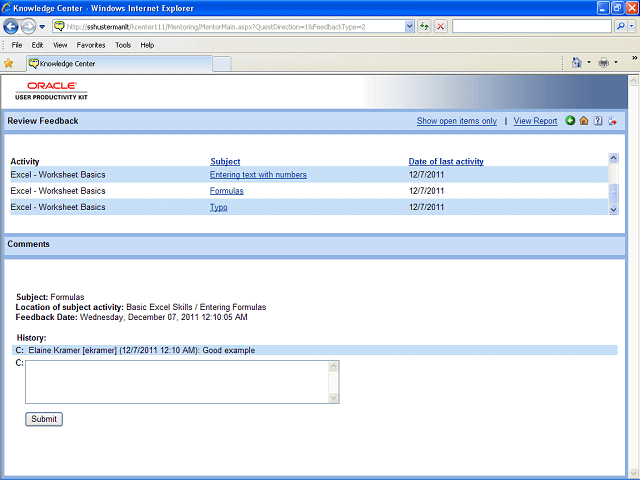This screenshot has width=640, height=480.
Task: Expand the address bar URL dropdown
Action: pos(409,27)
